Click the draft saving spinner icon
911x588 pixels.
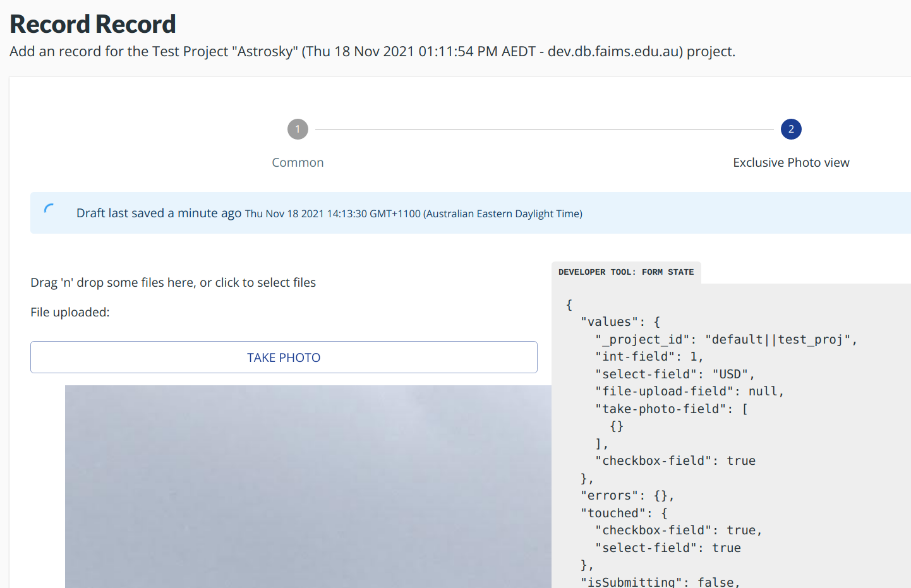pos(49,209)
